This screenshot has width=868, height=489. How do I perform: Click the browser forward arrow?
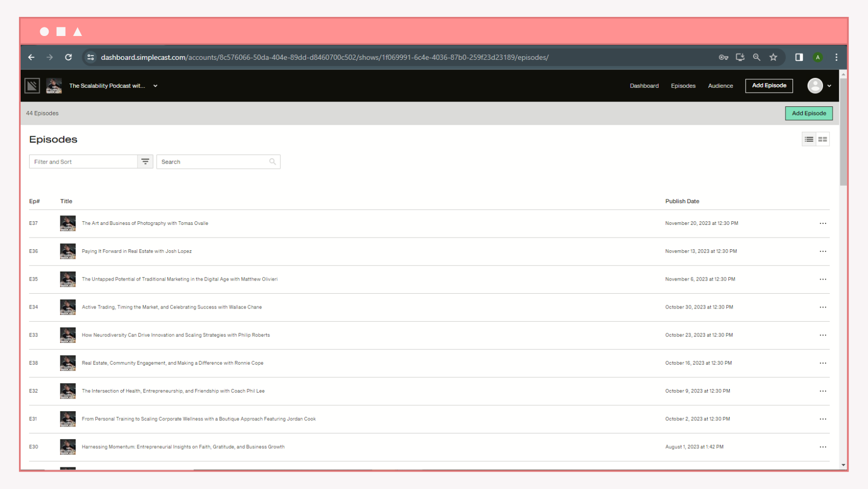pyautogui.click(x=50, y=57)
